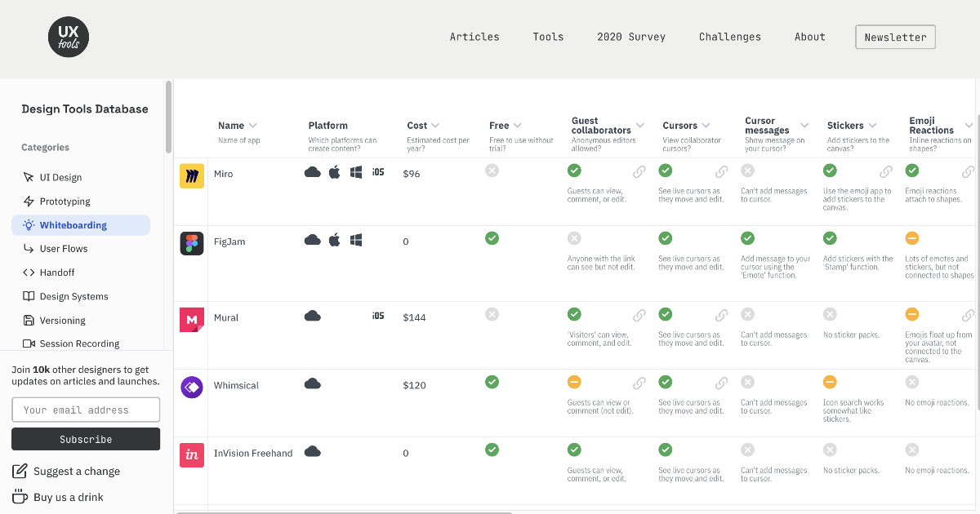This screenshot has height=514, width=980.
Task: Expand the Cost column dropdown arrow
Action: point(435,126)
